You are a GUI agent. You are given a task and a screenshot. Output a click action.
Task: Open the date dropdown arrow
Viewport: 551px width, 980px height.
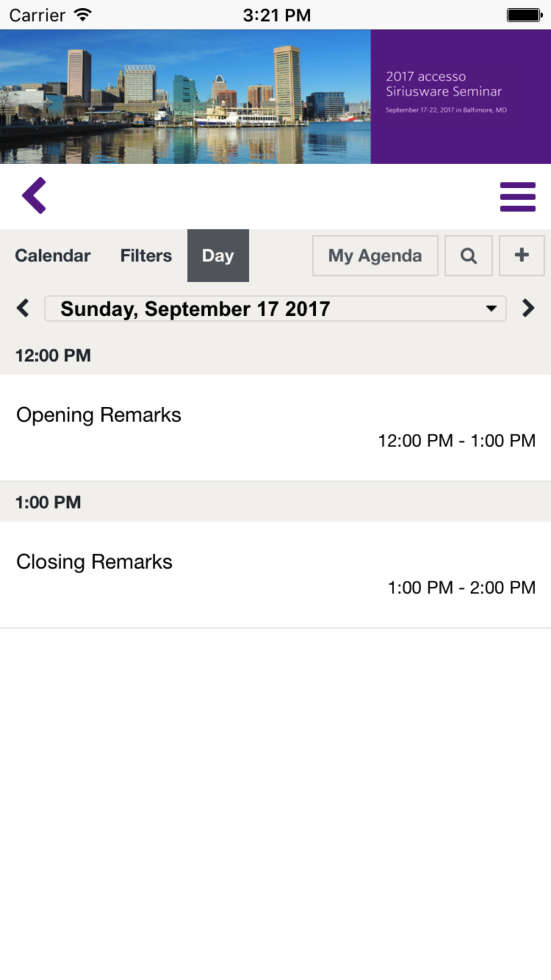tap(491, 309)
